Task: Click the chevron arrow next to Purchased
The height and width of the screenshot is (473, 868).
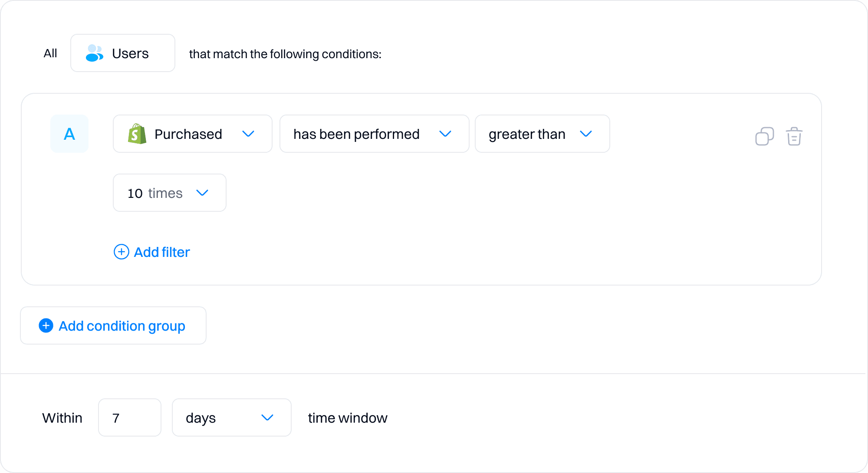Action: coord(248,134)
